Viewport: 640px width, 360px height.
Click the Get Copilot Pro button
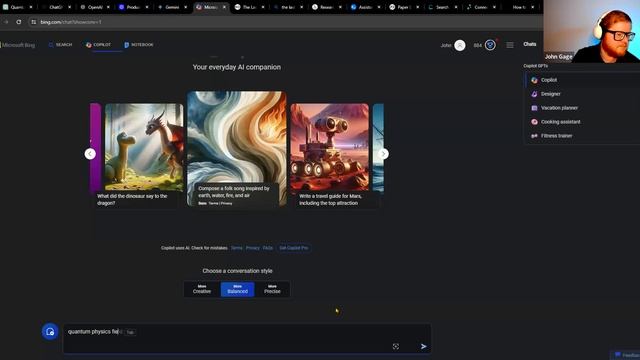293,248
